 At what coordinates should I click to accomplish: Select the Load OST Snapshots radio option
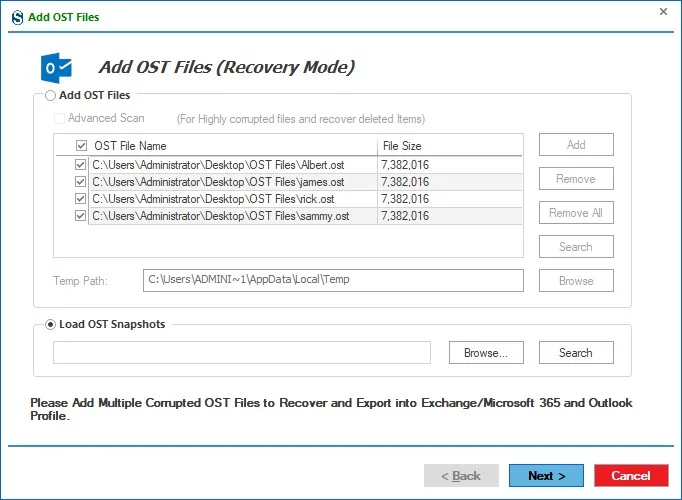click(x=50, y=324)
